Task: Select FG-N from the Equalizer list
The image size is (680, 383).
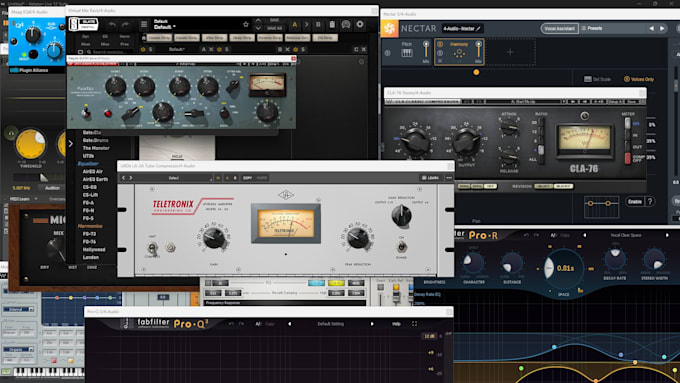Action: [88, 210]
